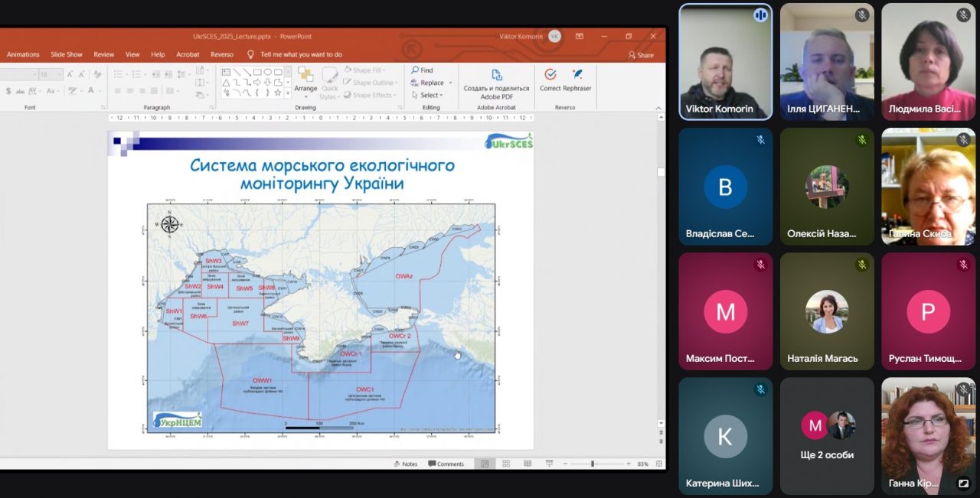This screenshot has height=498, width=980.
Task: Start Slide Show from status bar icon
Action: [549, 464]
